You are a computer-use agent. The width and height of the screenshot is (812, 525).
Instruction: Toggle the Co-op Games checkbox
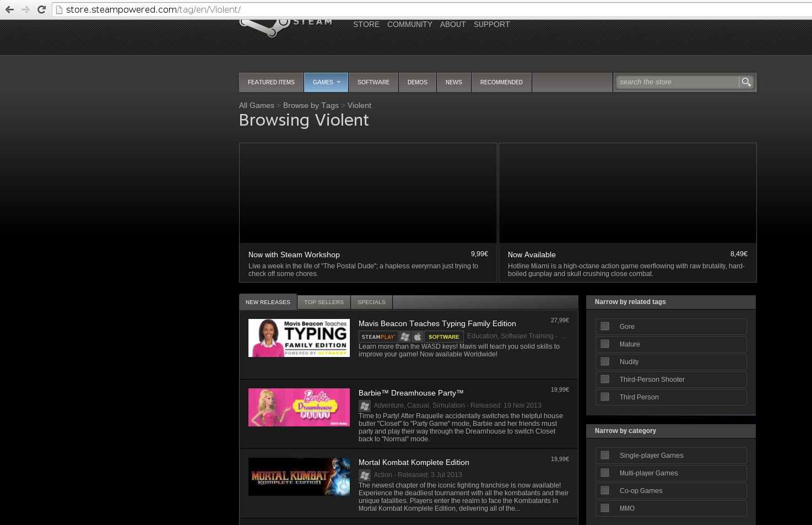point(605,491)
